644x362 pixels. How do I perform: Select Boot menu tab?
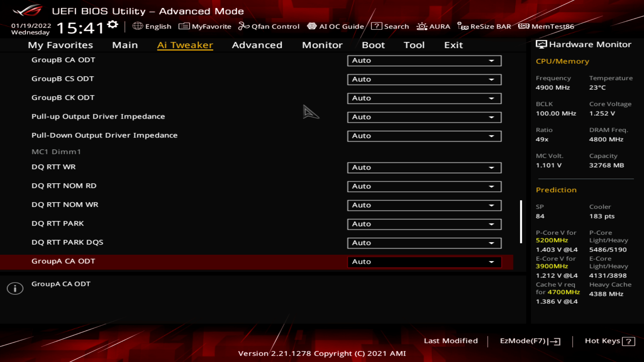point(373,45)
